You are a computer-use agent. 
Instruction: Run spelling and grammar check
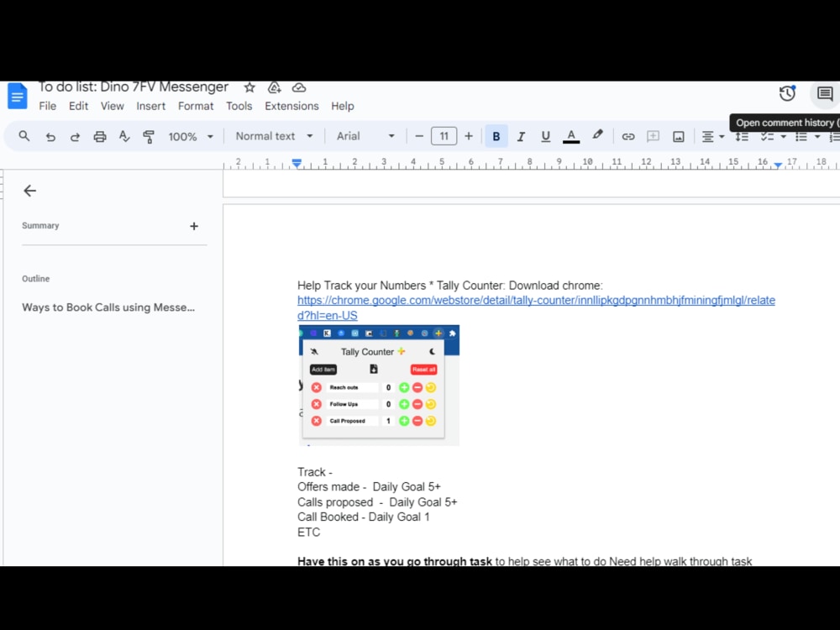(124, 137)
